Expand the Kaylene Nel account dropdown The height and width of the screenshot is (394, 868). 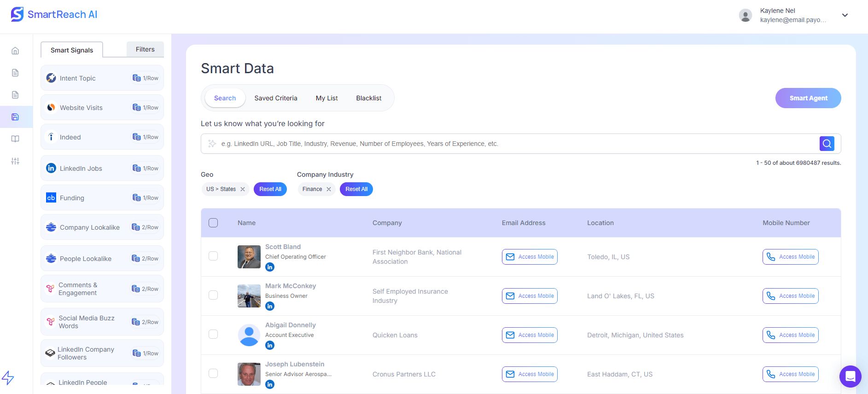click(x=845, y=15)
